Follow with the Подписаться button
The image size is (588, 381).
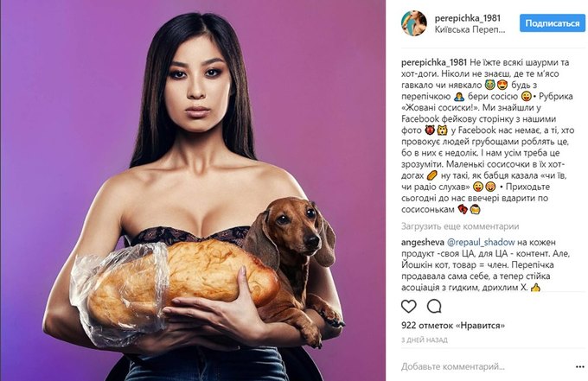click(553, 23)
